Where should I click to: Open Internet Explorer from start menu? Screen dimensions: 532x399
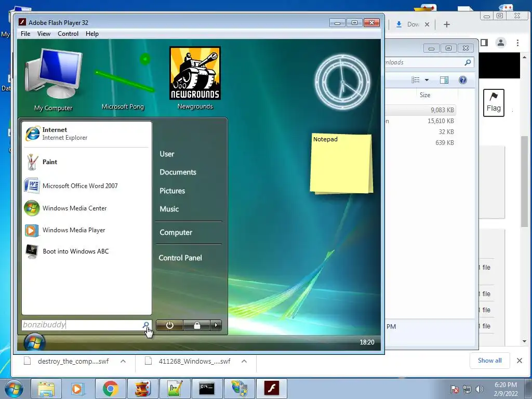[87, 134]
